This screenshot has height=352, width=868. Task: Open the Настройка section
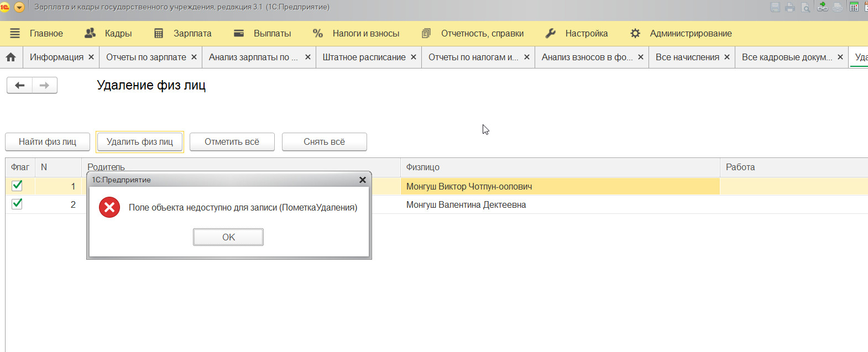(587, 33)
